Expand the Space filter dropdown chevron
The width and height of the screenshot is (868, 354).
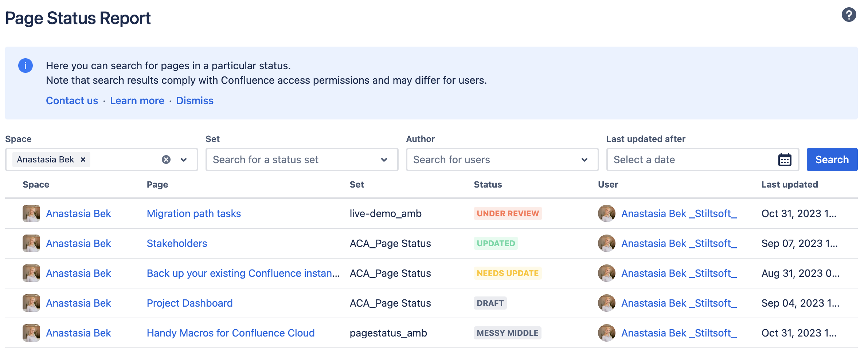184,160
